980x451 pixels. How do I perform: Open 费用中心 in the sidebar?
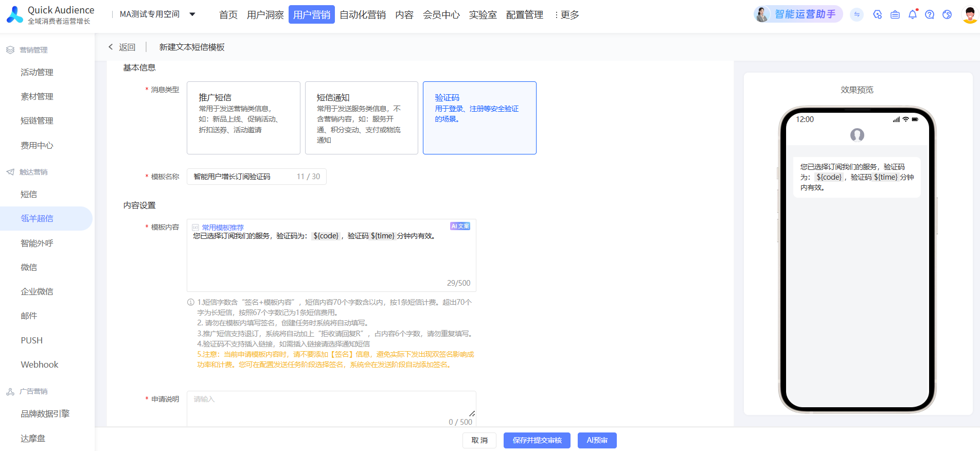[37, 145]
